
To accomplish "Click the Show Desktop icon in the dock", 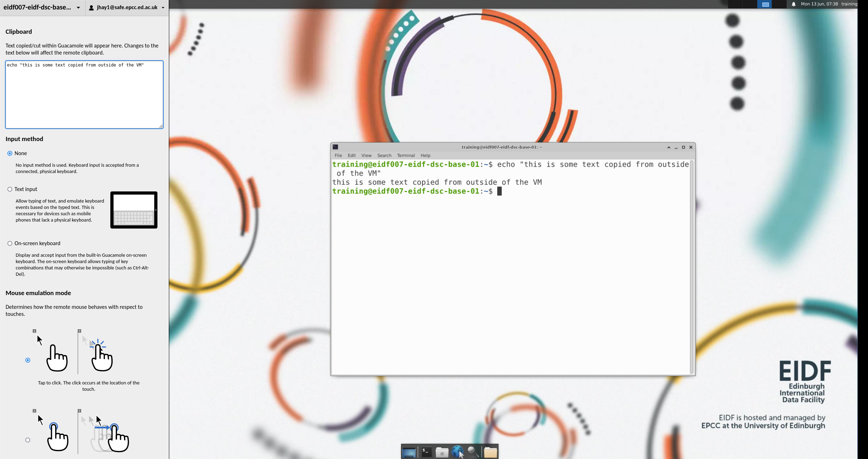I will [409, 452].
